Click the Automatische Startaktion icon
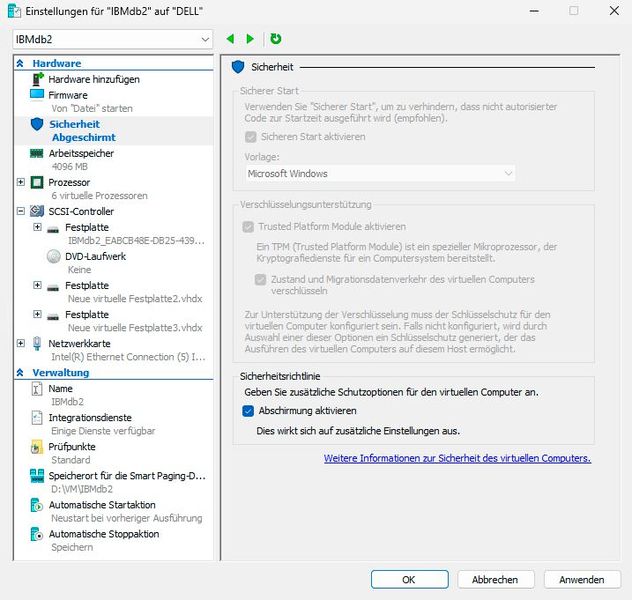This screenshot has width=632, height=600. tap(37, 505)
